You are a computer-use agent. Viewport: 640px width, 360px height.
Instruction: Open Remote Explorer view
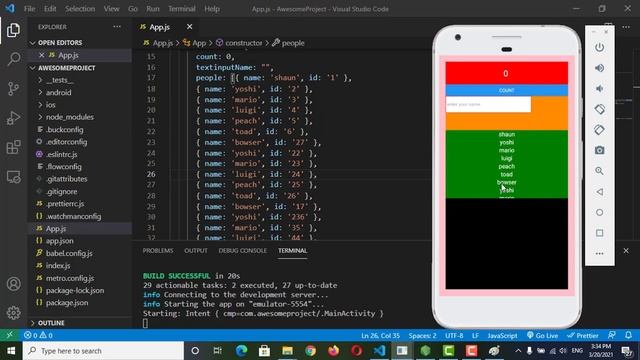click(x=13, y=177)
